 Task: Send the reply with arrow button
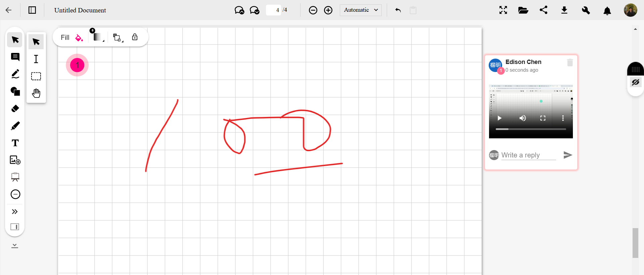(x=568, y=155)
